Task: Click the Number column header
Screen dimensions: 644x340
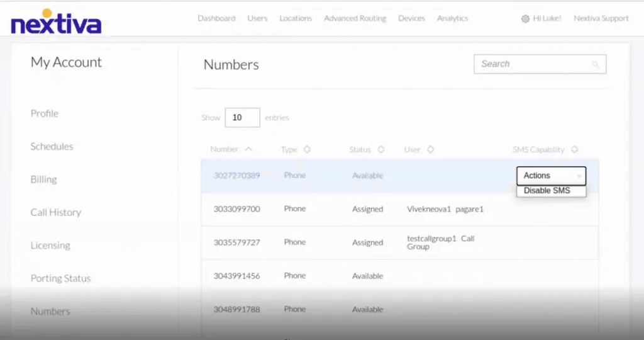Action: point(225,149)
